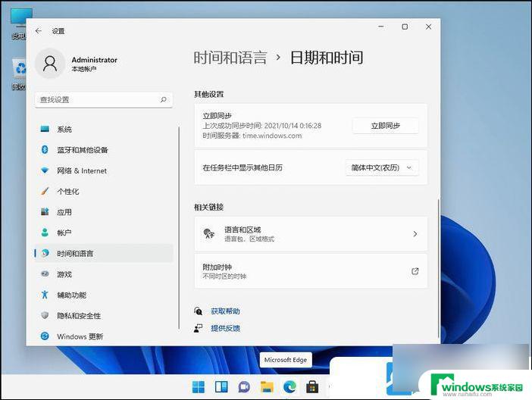Open the 提供反馈 link
This screenshot has height=400, width=532.
(225, 328)
